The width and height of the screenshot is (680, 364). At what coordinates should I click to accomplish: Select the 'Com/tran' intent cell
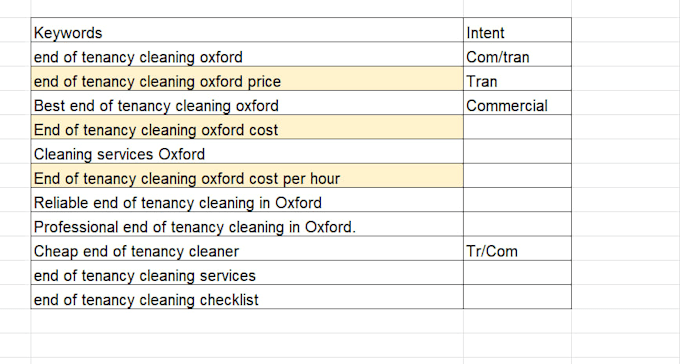(517, 54)
